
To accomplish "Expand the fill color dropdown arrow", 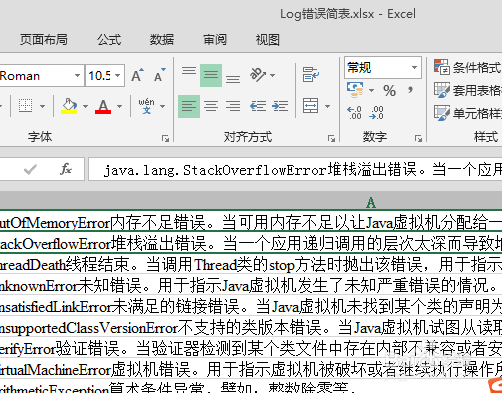I will (x=85, y=106).
